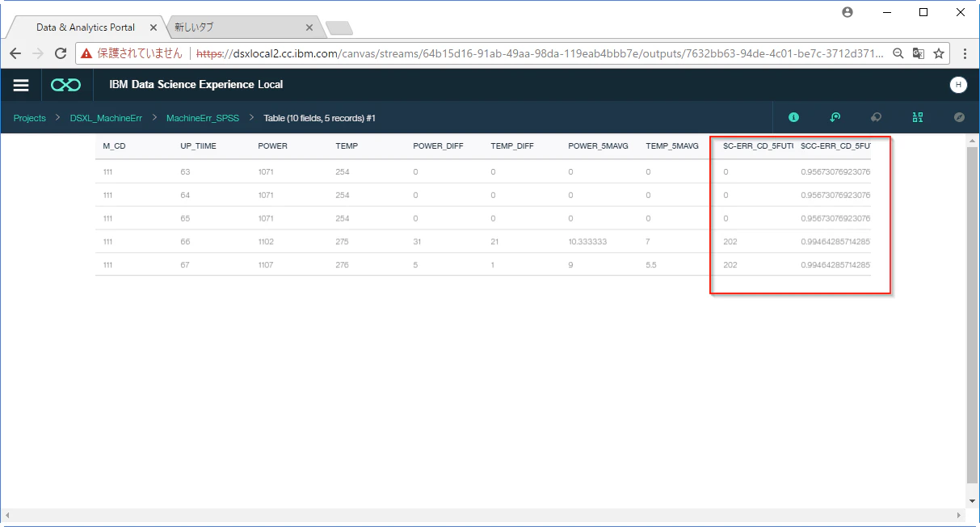Select the cell with value 276
The image size is (980, 527).
click(343, 265)
